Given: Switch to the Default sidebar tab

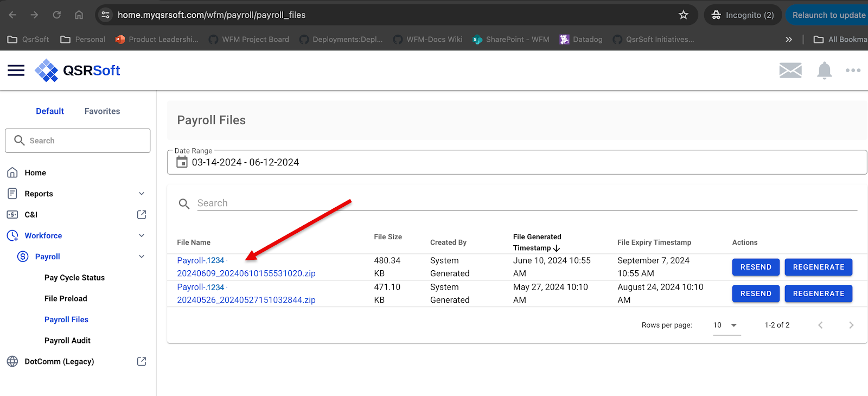Looking at the screenshot, I should (50, 111).
